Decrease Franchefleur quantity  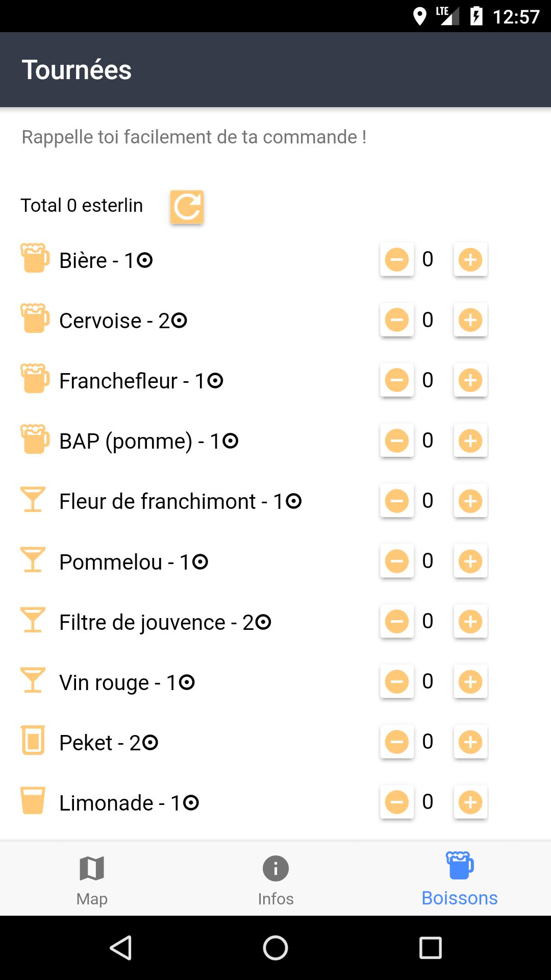[397, 380]
